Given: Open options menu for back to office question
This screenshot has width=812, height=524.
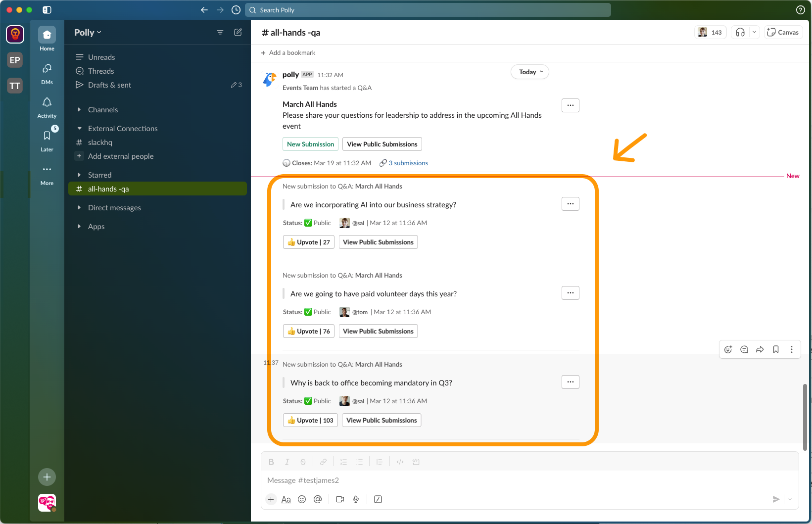Looking at the screenshot, I should (x=571, y=381).
